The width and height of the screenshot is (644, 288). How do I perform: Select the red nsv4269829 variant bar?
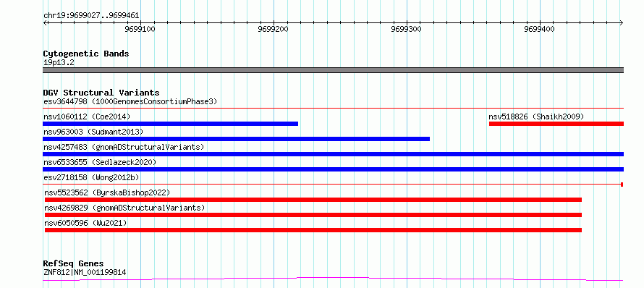pyautogui.click(x=313, y=215)
